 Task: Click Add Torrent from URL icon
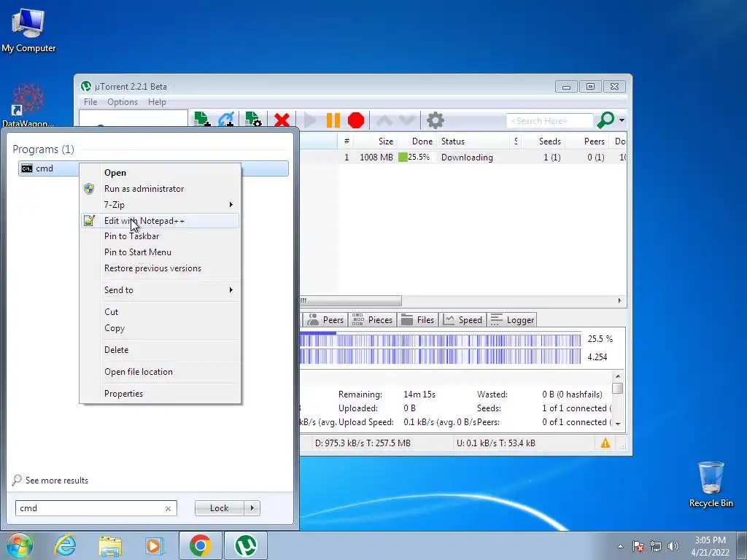click(226, 120)
